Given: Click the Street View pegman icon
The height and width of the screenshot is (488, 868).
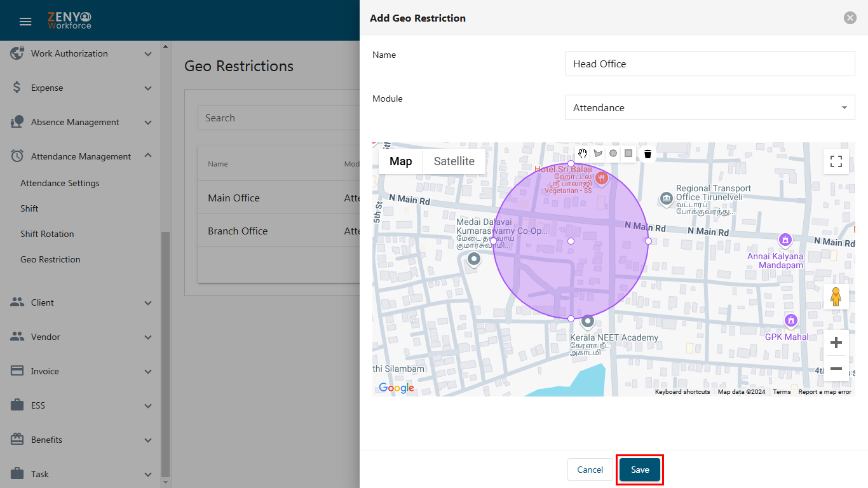Looking at the screenshot, I should point(836,297).
